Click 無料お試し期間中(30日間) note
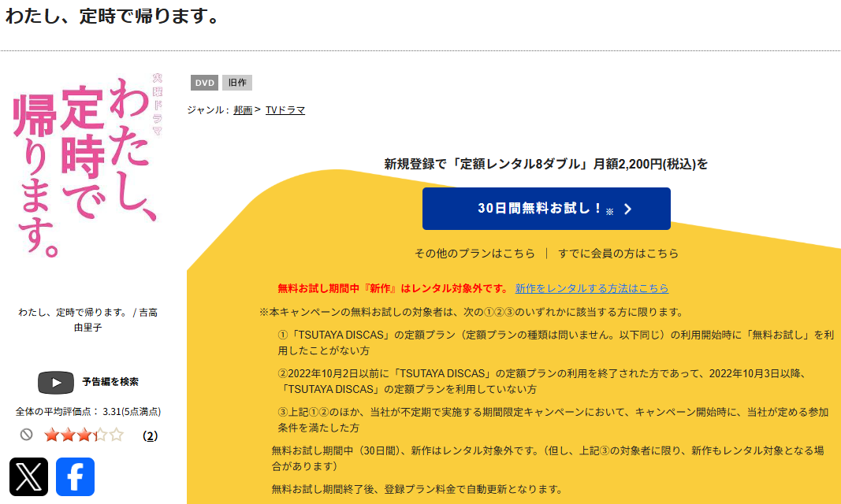This screenshot has width=841, height=504. coord(548,458)
